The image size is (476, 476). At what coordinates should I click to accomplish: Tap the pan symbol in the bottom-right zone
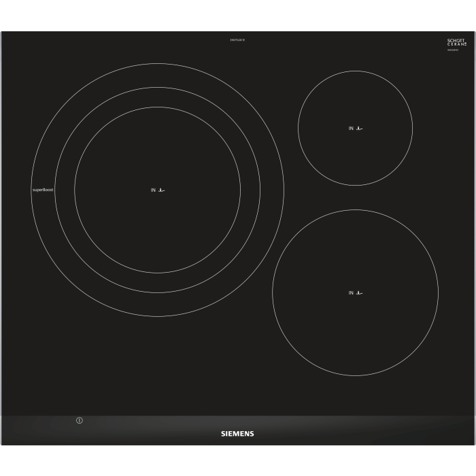coord(360,293)
